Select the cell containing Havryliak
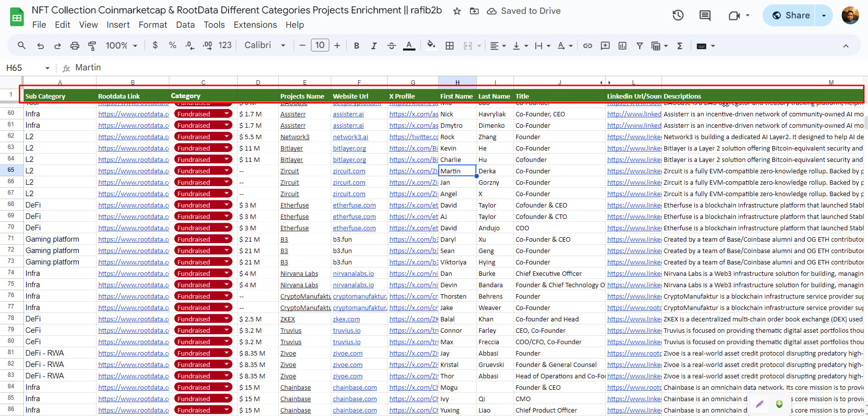The width and height of the screenshot is (868, 416). [x=495, y=114]
